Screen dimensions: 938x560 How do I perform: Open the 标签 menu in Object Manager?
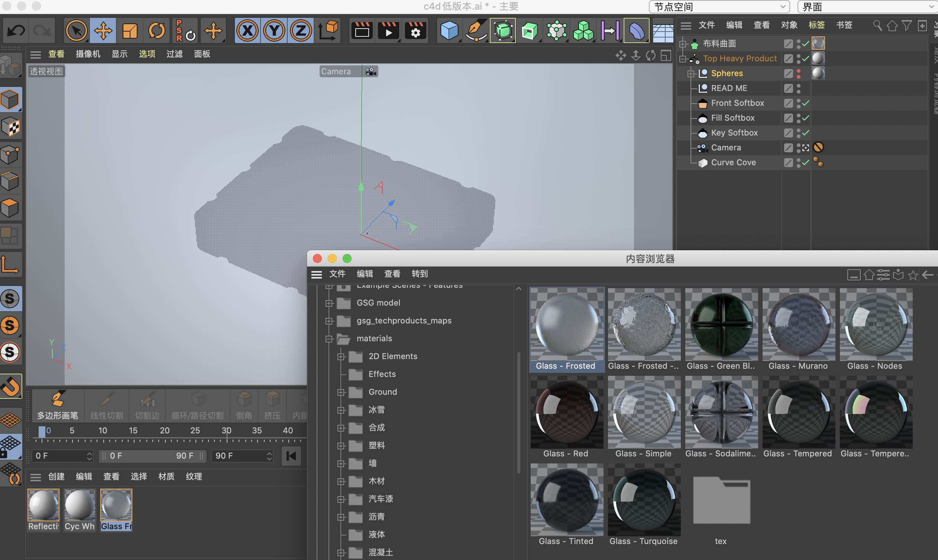816,25
